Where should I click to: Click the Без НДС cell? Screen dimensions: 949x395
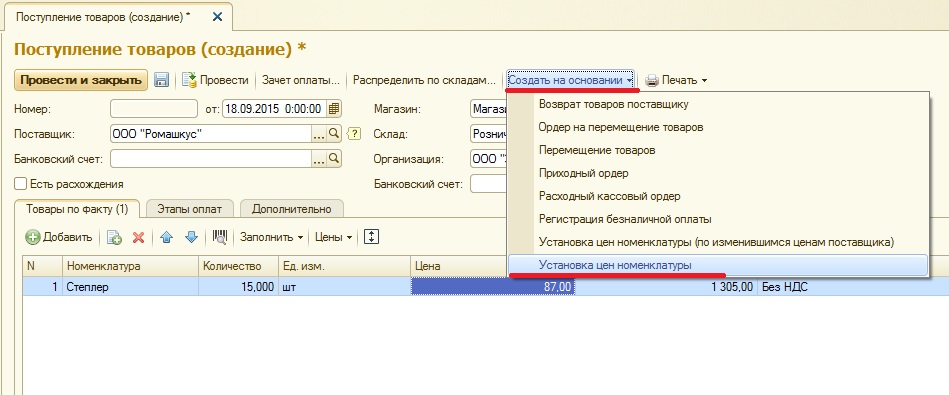[x=853, y=287]
